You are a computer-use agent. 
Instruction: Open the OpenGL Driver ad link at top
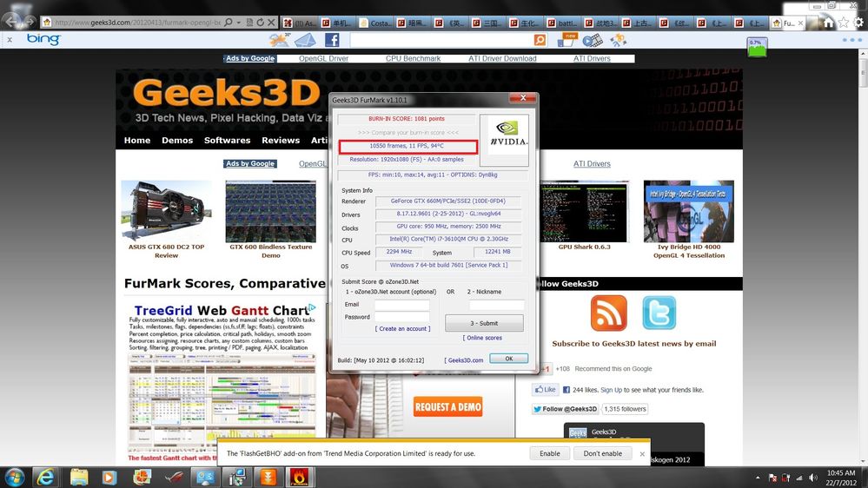[323, 59]
